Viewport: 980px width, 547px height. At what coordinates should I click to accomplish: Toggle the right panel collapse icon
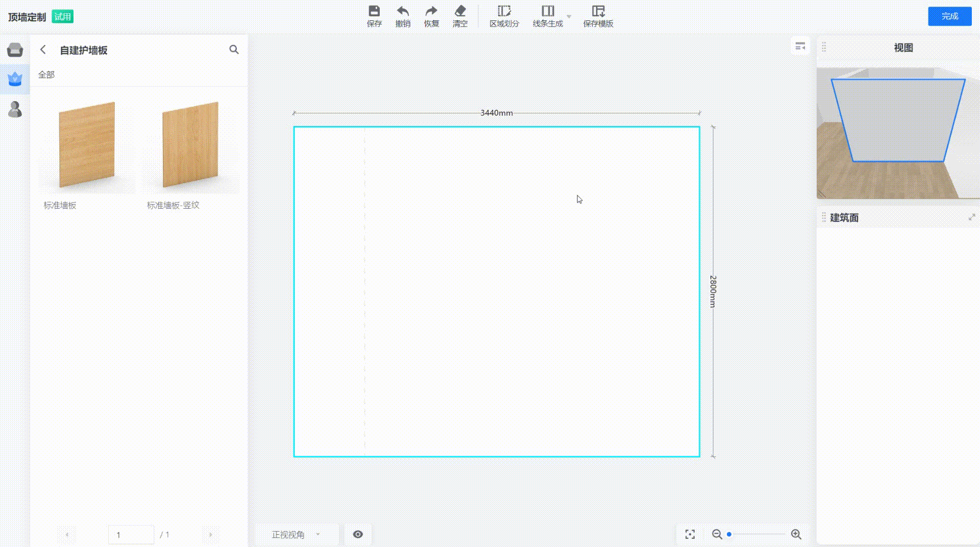pos(800,46)
